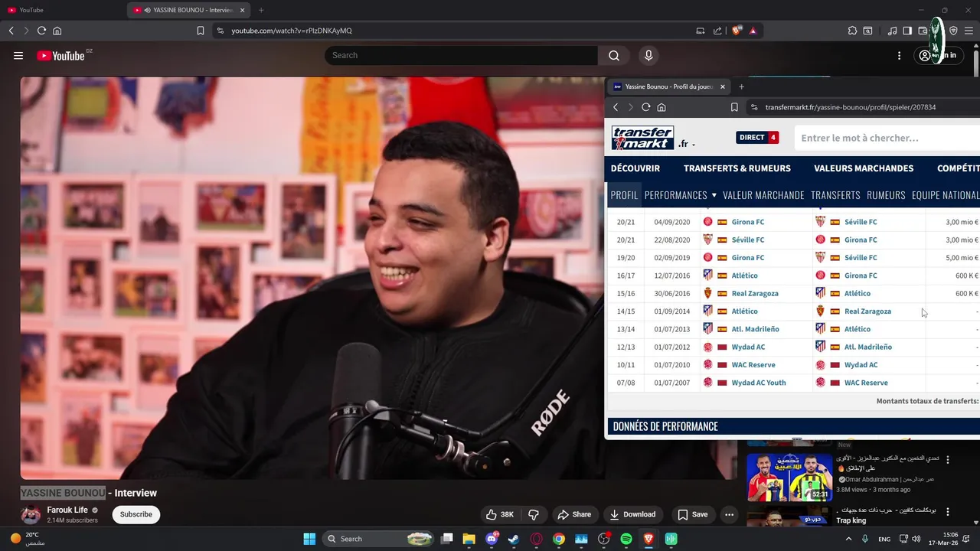Open Steam from the taskbar
The height and width of the screenshot is (551, 980).
pyautogui.click(x=514, y=539)
